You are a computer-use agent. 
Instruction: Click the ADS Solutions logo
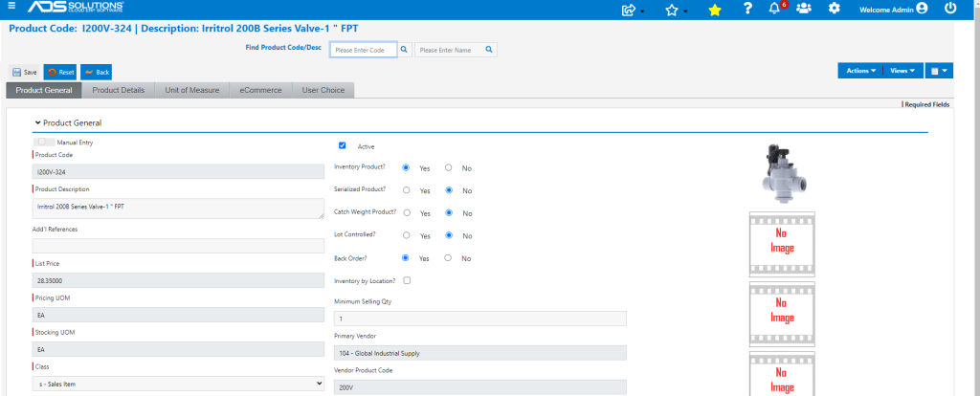[x=76, y=7]
